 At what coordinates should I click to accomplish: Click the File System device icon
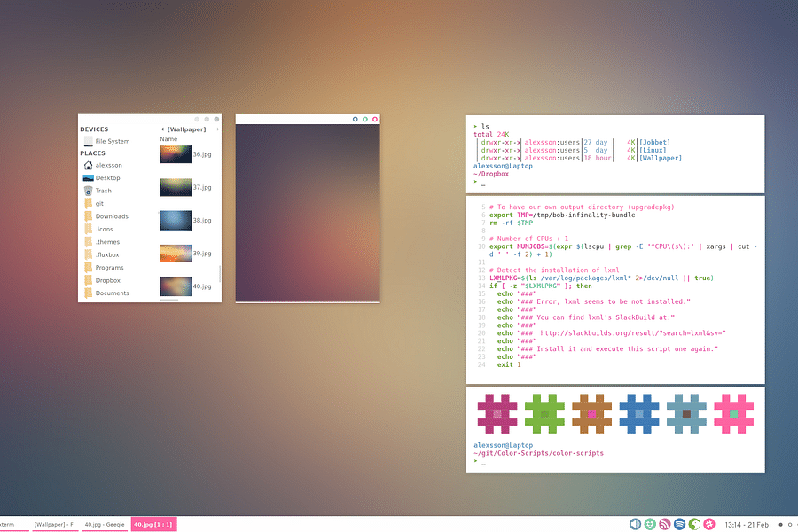(88, 141)
